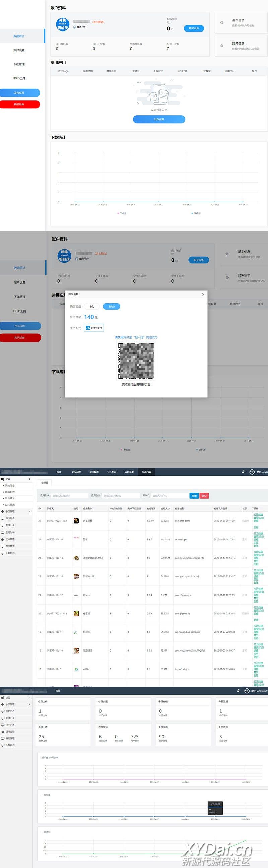Click 充值记录 monitor icon in app-list admin sidebar

[x=3, y=525]
